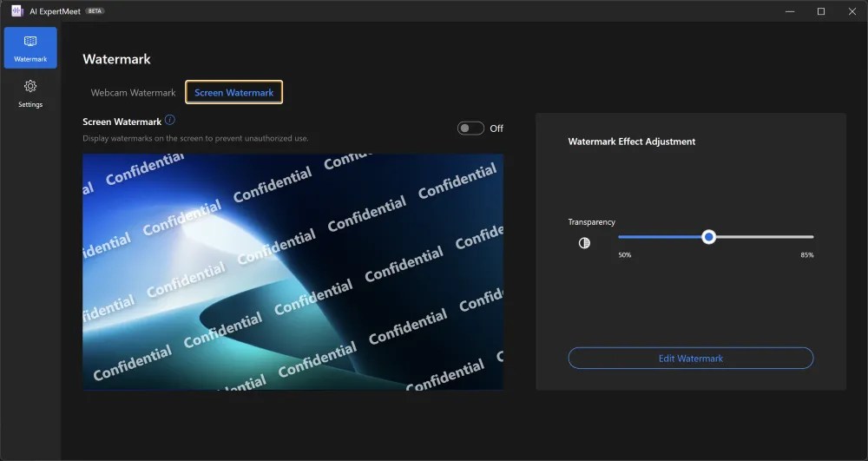Image resolution: width=868 pixels, height=461 pixels.
Task: Click the 'Display watermarks on the screen' description
Action: click(x=195, y=138)
